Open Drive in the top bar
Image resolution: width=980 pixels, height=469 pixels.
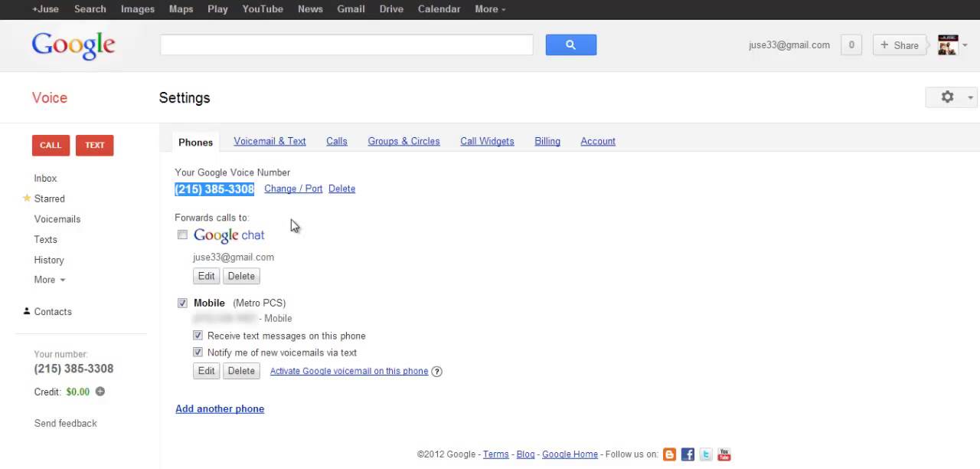click(x=391, y=9)
